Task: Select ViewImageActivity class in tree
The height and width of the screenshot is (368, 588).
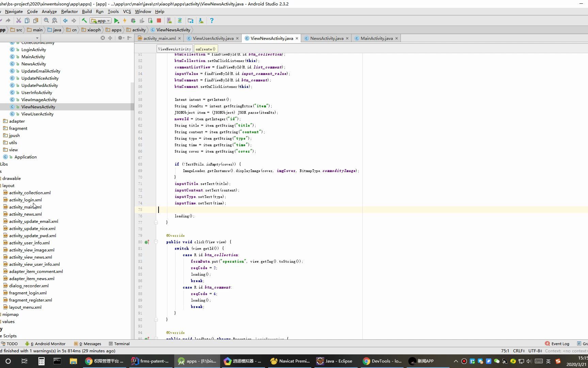Action: tap(39, 100)
